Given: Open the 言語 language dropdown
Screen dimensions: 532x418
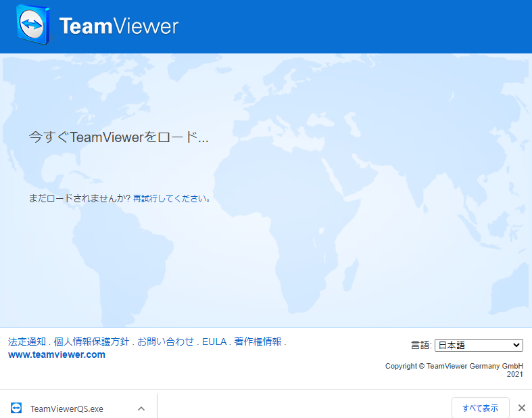Looking at the screenshot, I should 478,345.
